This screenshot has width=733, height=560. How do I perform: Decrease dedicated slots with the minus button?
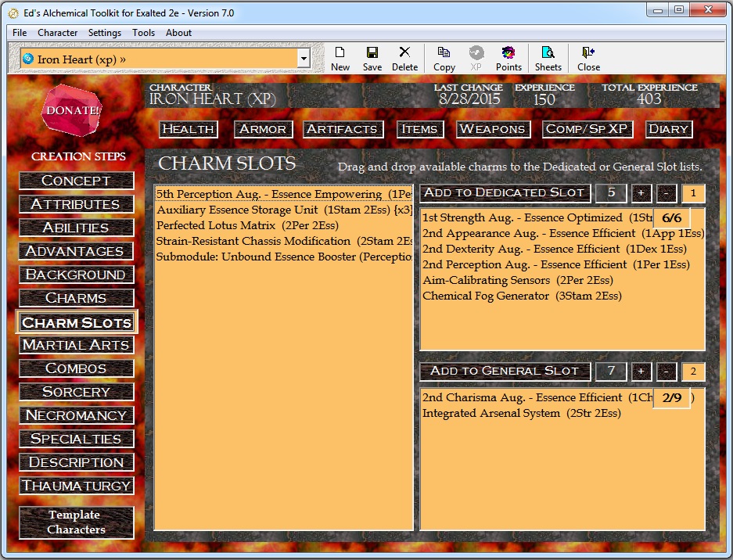667,193
